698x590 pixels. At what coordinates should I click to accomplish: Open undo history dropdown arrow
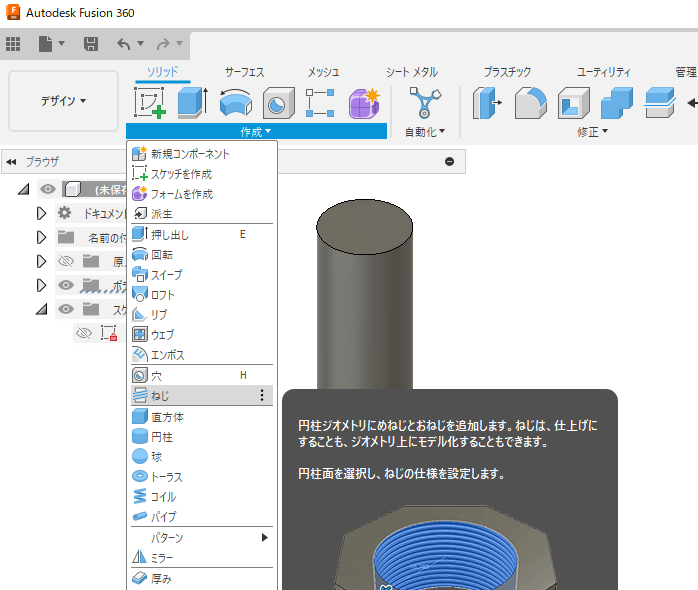point(141,43)
